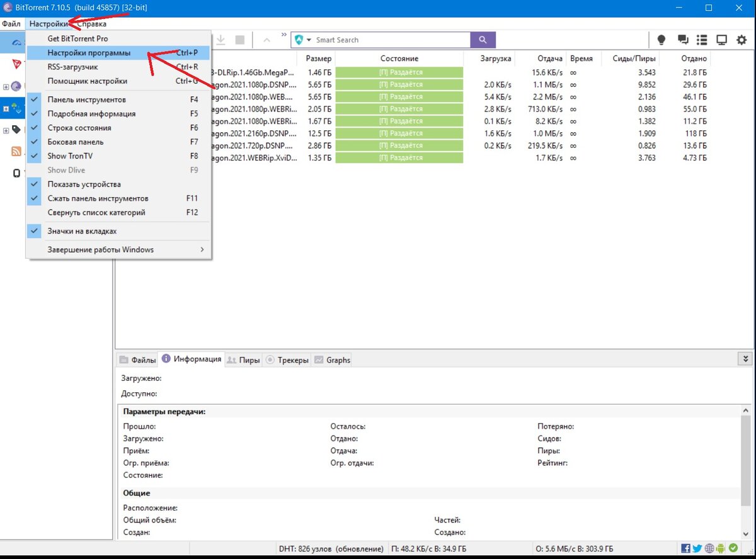Click the shield search provider icon
Viewport: 756px width, 559px height.
click(299, 40)
